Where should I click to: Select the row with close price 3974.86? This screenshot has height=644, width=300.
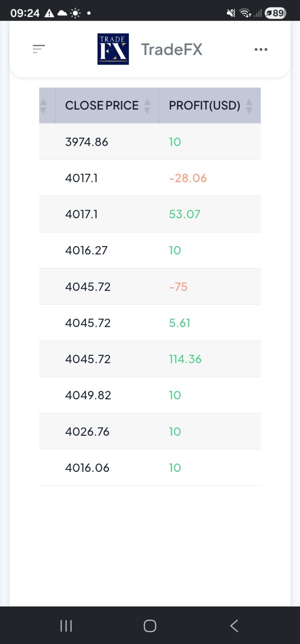click(150, 142)
